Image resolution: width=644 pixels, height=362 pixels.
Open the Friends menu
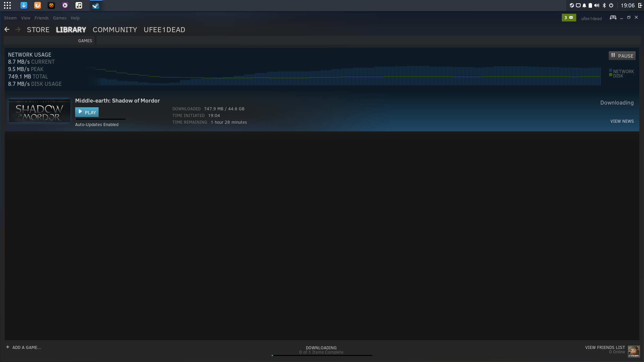pyautogui.click(x=42, y=18)
